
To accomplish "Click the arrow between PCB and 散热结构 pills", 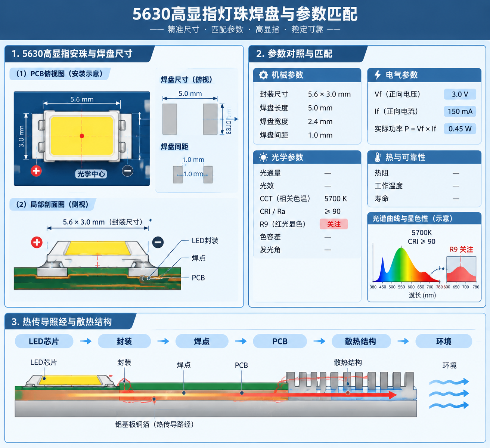I will pyautogui.click(x=319, y=341).
